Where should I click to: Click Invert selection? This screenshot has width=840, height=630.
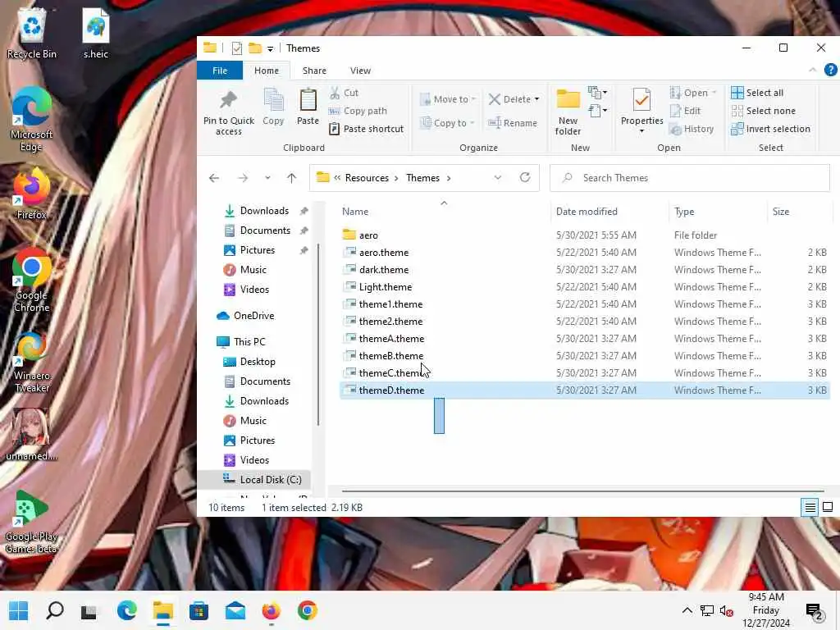coord(770,129)
